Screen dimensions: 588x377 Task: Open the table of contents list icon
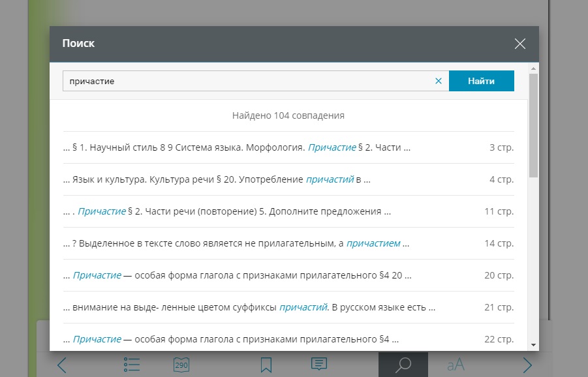click(x=132, y=365)
